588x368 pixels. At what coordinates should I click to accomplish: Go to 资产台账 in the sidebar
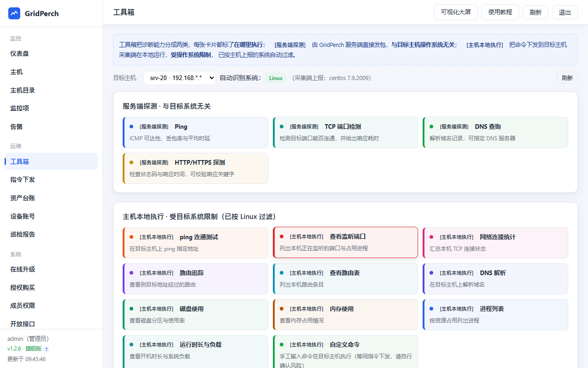click(x=51, y=198)
